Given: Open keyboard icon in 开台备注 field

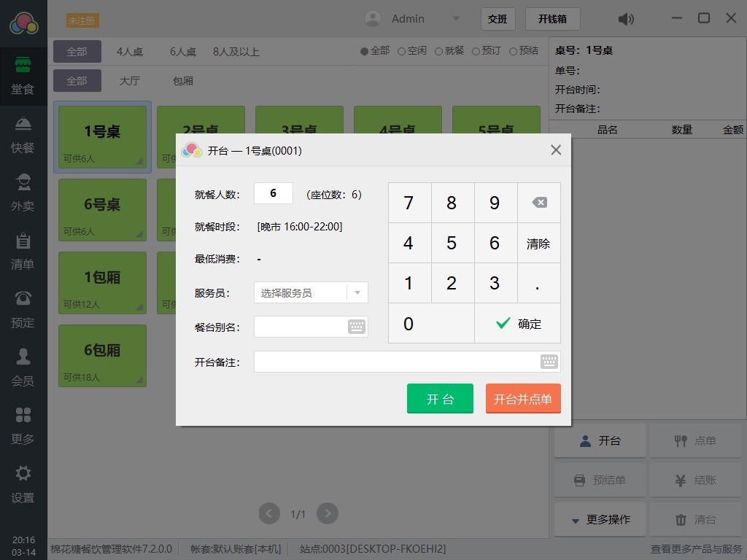Looking at the screenshot, I should point(549,362).
